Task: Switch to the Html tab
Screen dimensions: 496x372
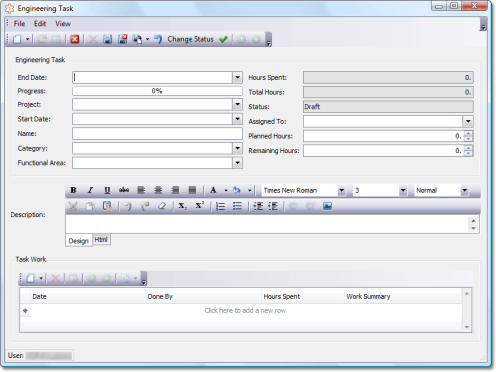Action: [x=101, y=239]
